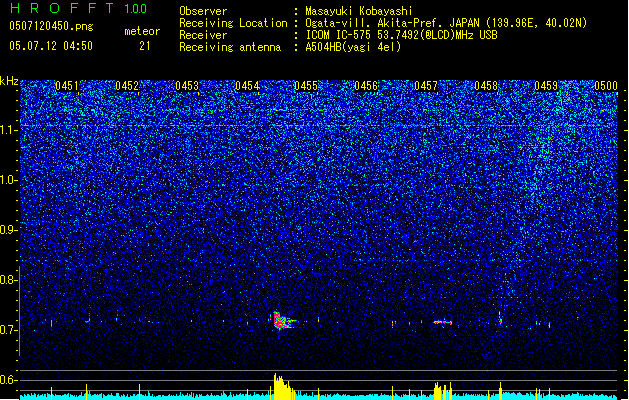Click the 'Observer' field label
Screen dimensions: 629x400
203,11
